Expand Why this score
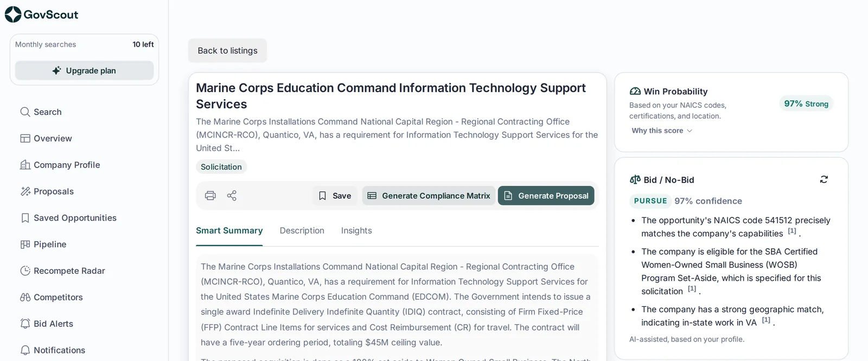The height and width of the screenshot is (361, 868). click(662, 131)
